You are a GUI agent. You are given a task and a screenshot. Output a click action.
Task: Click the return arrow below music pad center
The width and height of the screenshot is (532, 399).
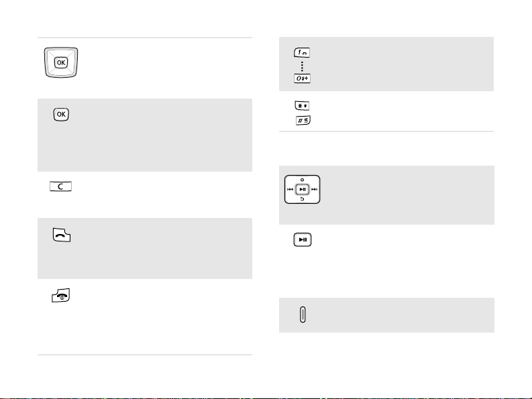[303, 198]
